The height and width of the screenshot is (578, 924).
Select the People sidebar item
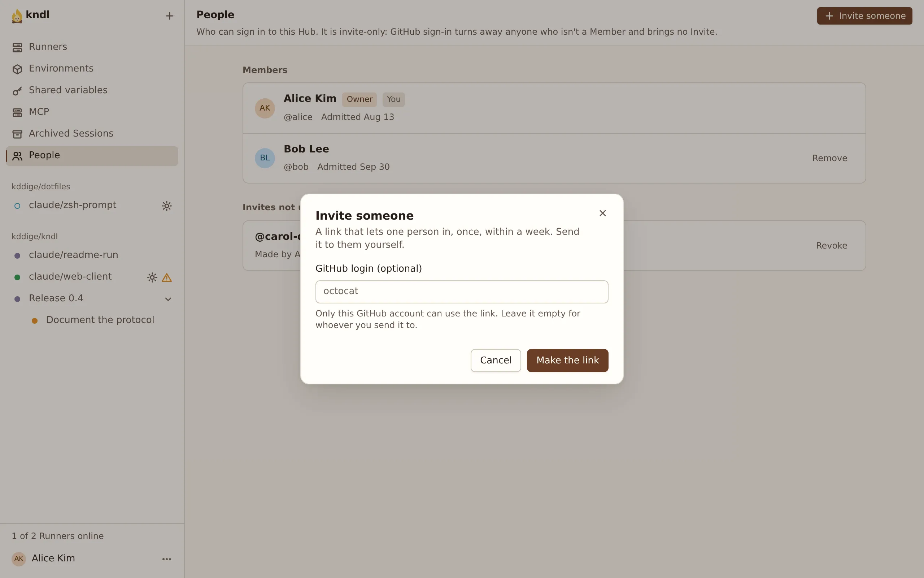click(x=92, y=156)
